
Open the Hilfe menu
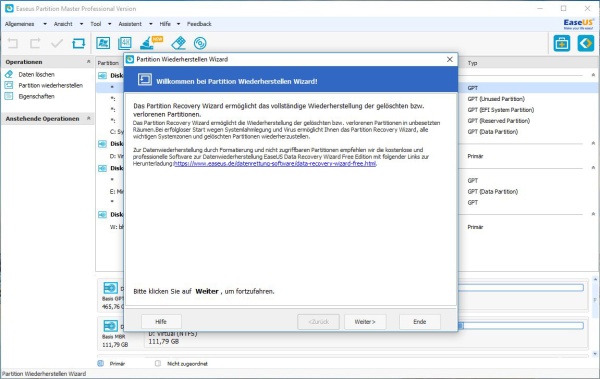click(x=165, y=24)
